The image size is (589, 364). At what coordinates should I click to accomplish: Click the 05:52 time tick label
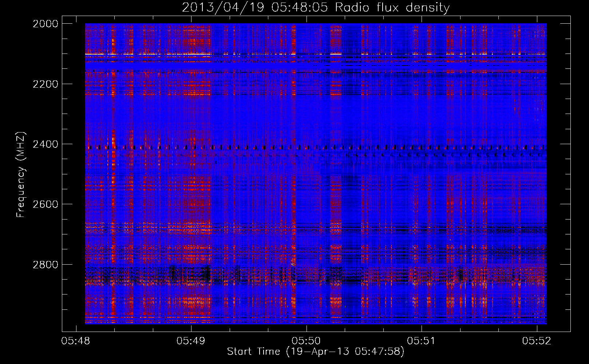coord(537,341)
